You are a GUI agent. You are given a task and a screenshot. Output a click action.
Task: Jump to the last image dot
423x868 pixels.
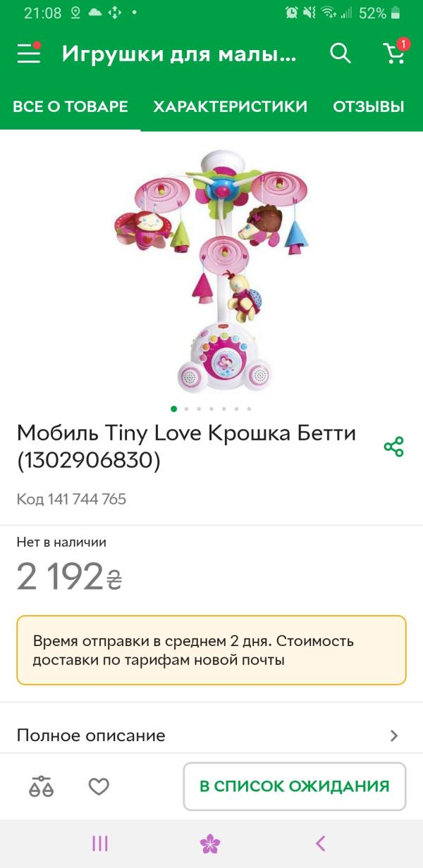249,409
